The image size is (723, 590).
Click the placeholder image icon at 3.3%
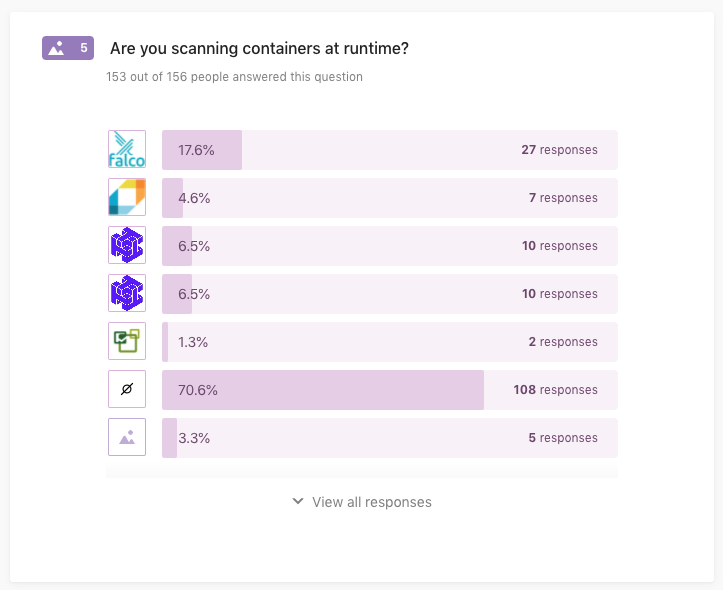tap(127, 437)
